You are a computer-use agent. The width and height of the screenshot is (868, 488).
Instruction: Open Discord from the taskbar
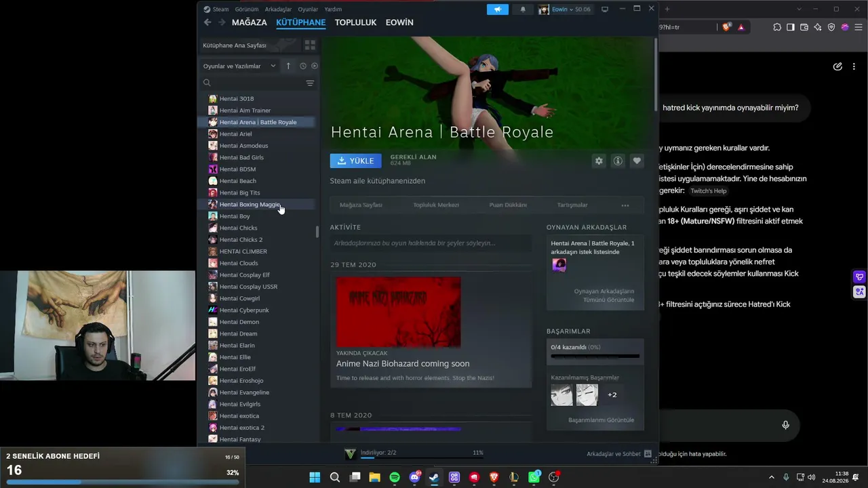[414, 477]
